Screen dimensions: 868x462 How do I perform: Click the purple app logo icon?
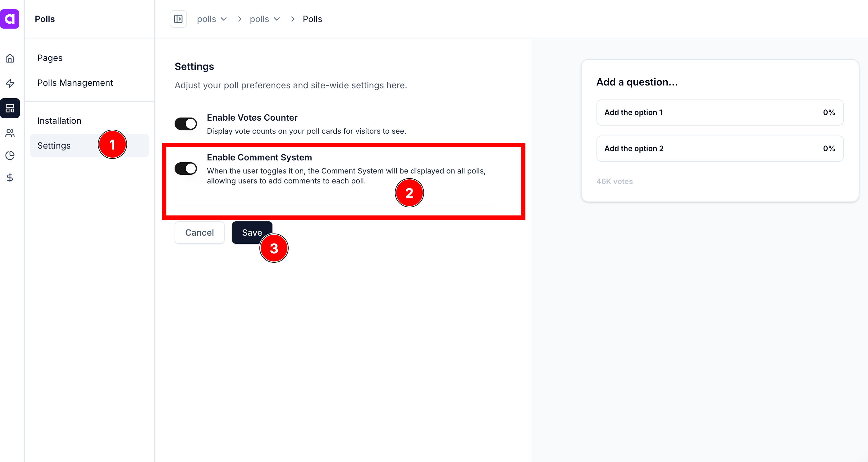pos(10,19)
